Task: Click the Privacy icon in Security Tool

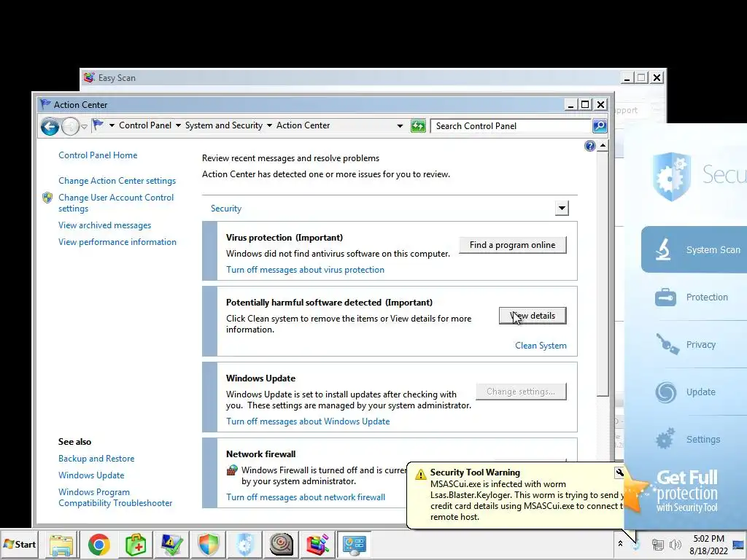Action: click(667, 344)
